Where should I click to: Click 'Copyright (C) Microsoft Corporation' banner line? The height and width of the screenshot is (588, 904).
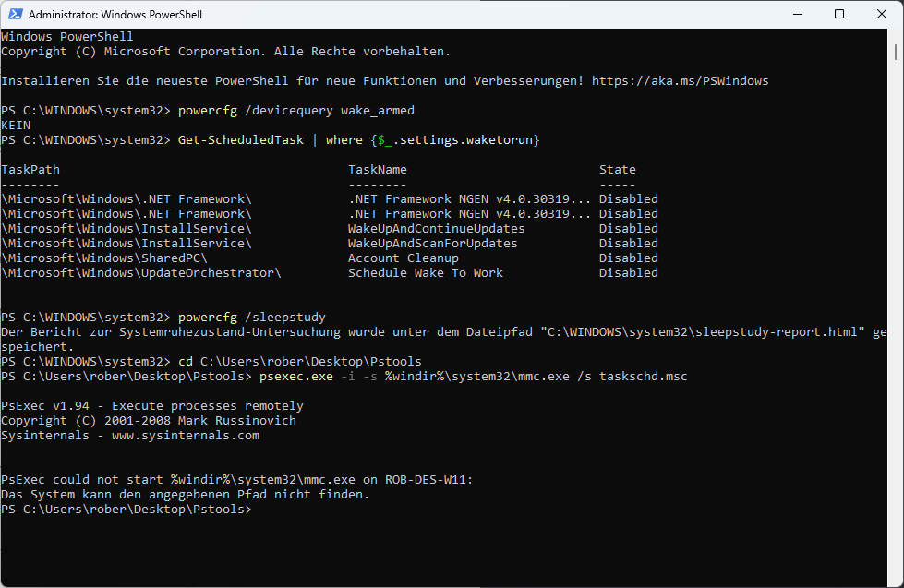pyautogui.click(x=225, y=52)
